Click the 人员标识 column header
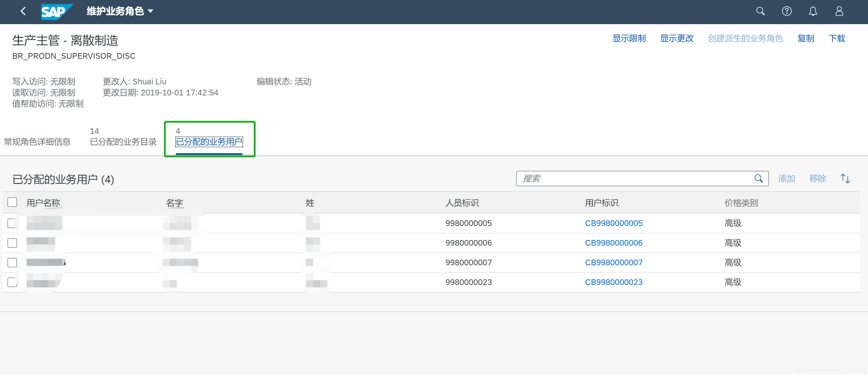The width and height of the screenshot is (868, 375). pos(462,203)
